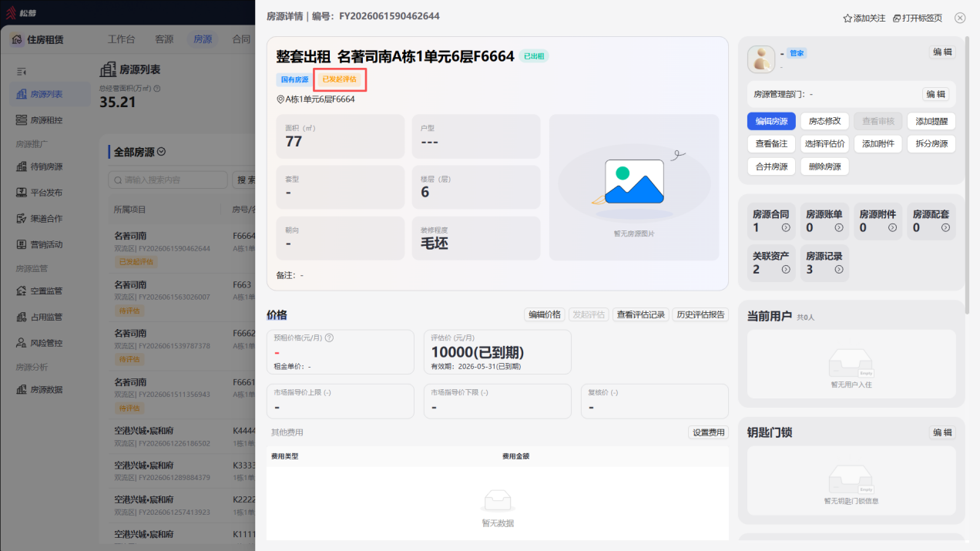Image resolution: width=980 pixels, height=551 pixels.
Task: Click the help icon beside 总经营面积
Action: [156, 89]
